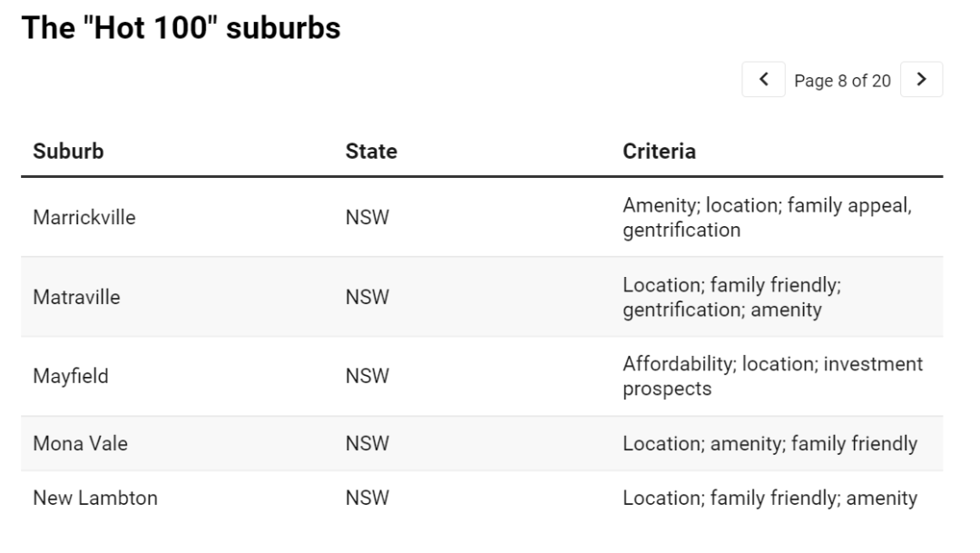Click The "Hot 100" suburbs heading
Screen dimensions: 980x553
point(181,28)
